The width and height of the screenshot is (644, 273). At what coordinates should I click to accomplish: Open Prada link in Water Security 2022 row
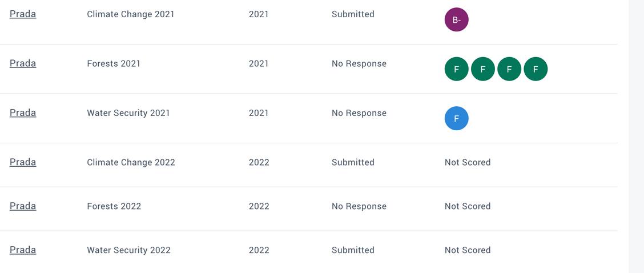(23, 250)
